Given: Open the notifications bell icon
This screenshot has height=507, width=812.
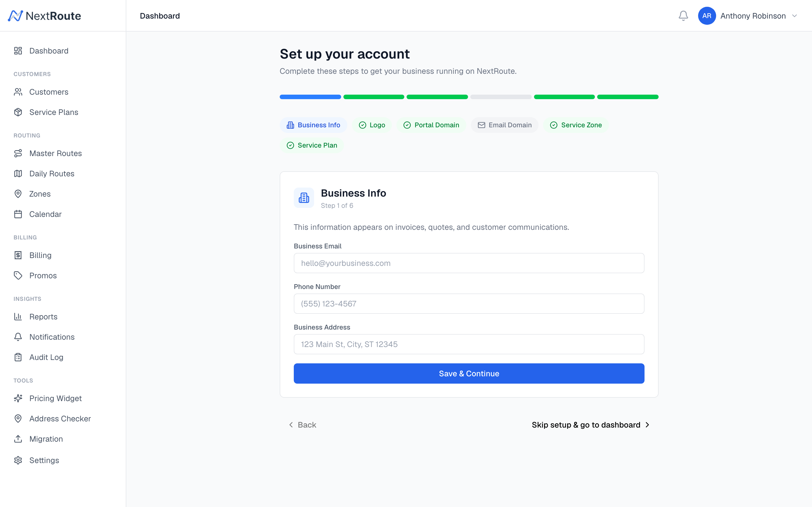Looking at the screenshot, I should 683,15.
